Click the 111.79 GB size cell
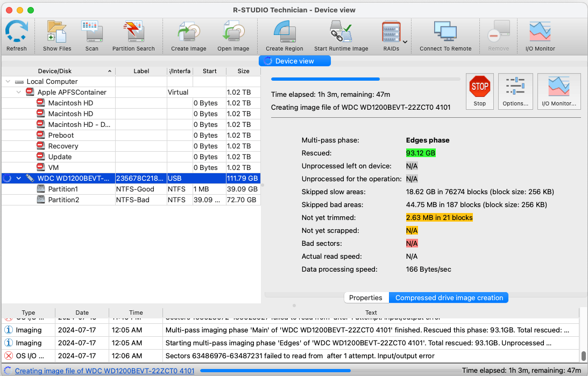Viewport: 588px width, 376px height. [x=243, y=178]
